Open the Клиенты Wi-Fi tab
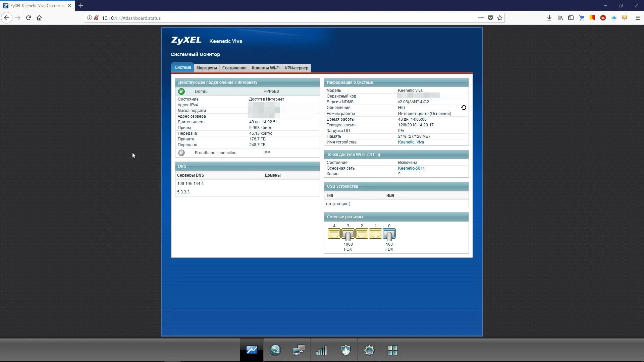Screen dimensions: 644x362 (x=265, y=68)
